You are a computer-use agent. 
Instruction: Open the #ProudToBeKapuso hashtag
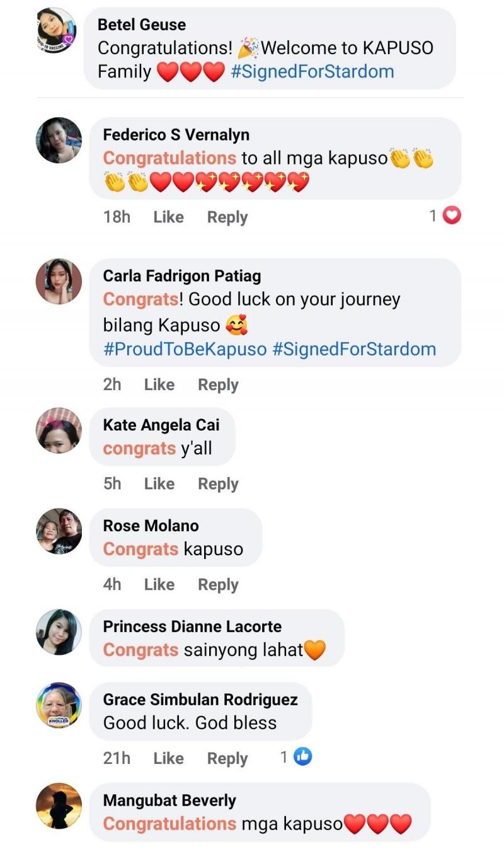pos(185,349)
